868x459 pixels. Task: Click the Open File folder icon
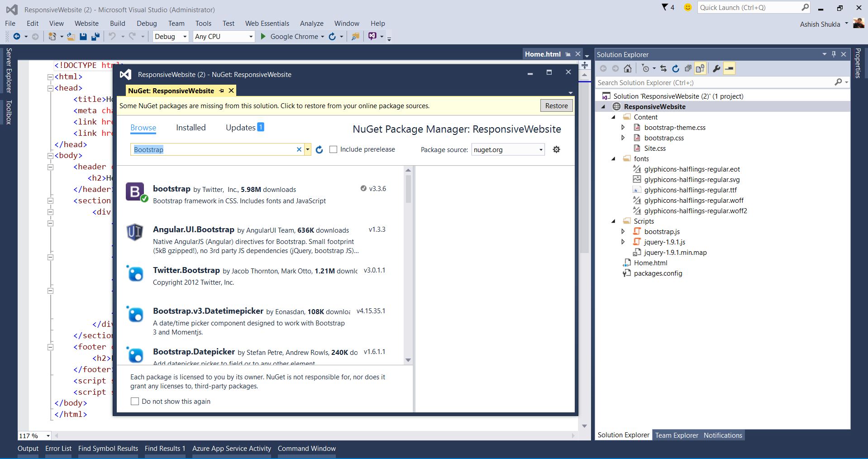coord(71,37)
